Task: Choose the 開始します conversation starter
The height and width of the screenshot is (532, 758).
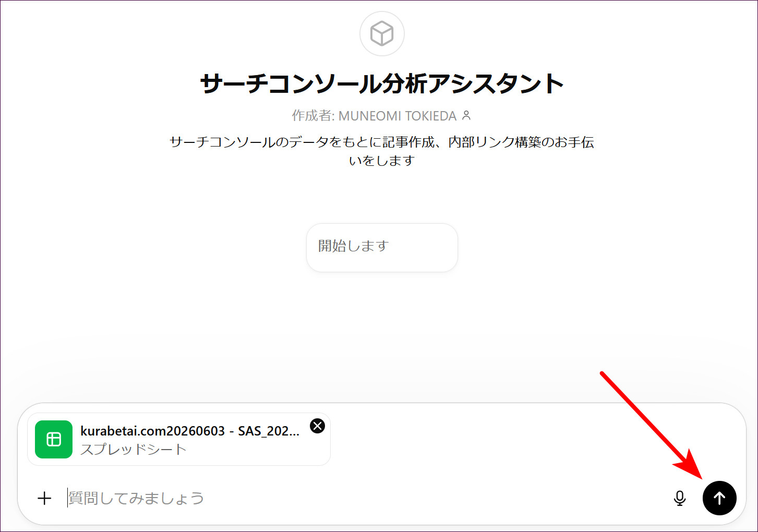Action: [382, 248]
